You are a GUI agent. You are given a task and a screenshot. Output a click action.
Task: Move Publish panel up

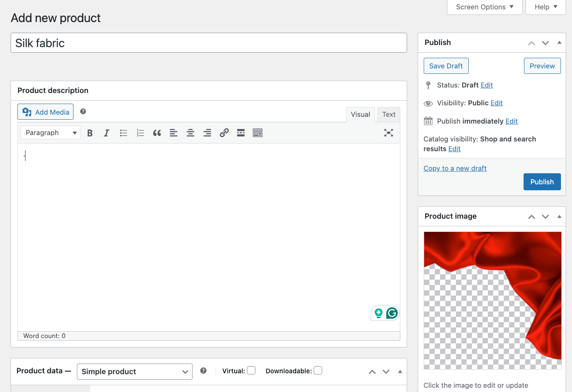(x=532, y=43)
